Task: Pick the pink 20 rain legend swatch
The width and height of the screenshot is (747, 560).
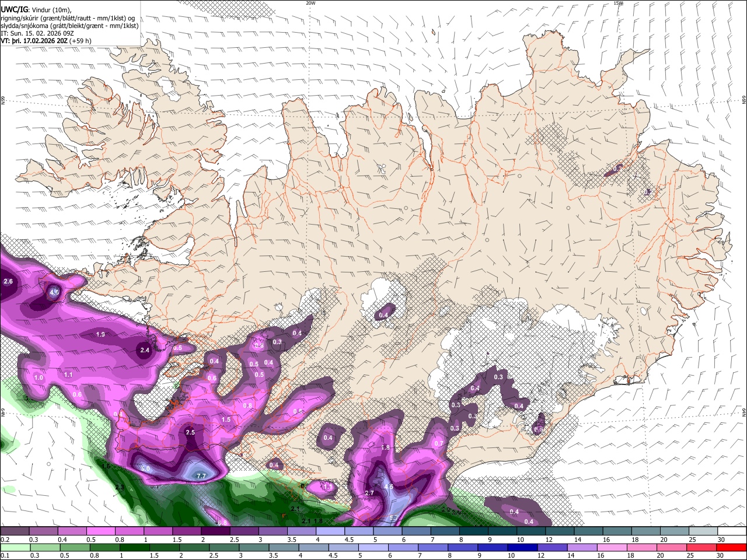Action: (x=672, y=547)
